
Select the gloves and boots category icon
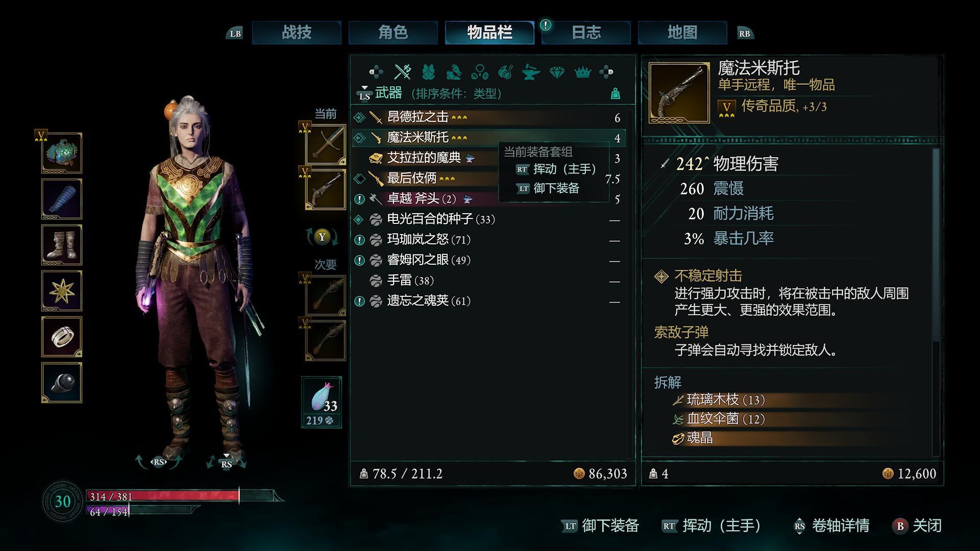[x=454, y=72]
